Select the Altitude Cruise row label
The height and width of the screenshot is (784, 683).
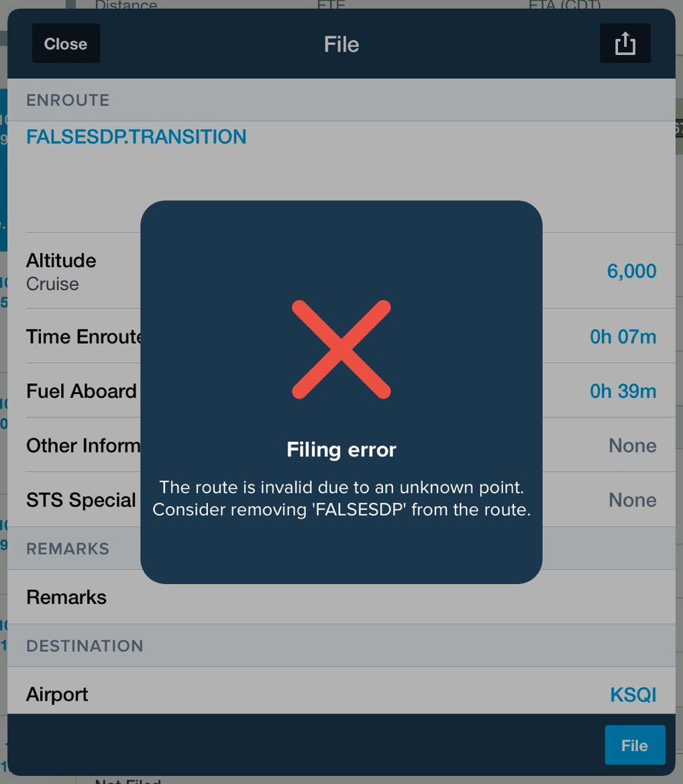coord(61,271)
